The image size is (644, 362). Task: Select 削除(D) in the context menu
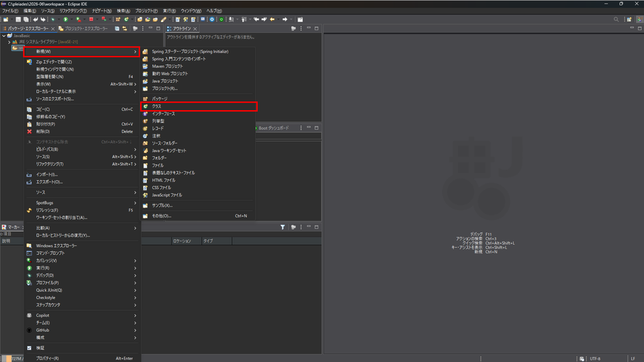click(x=82, y=132)
